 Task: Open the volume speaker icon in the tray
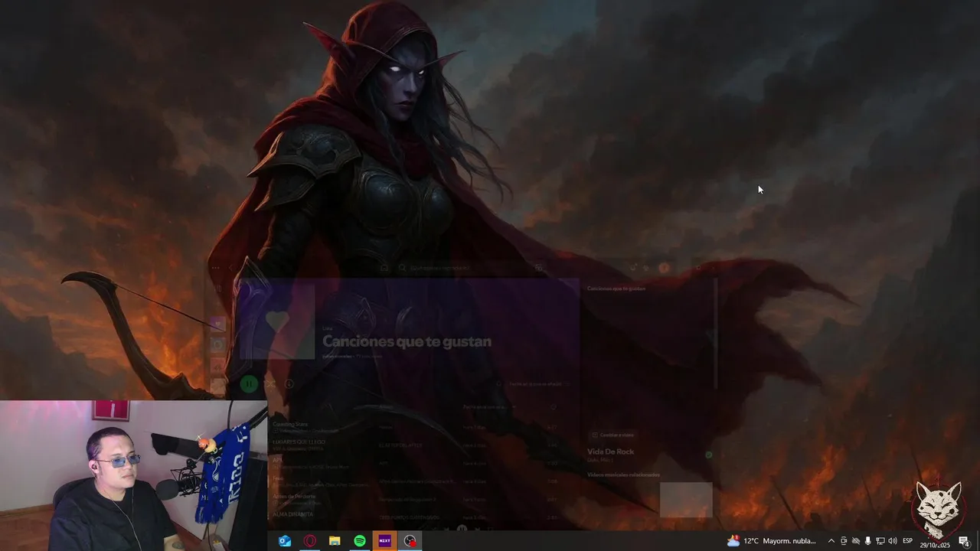tap(893, 541)
